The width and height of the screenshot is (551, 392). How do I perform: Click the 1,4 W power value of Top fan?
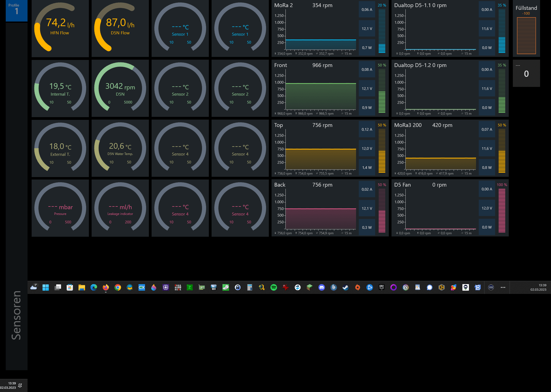tap(367, 168)
